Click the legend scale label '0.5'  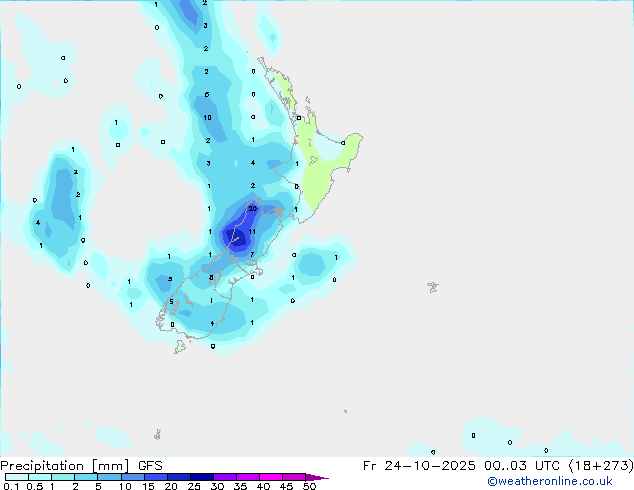point(35,486)
